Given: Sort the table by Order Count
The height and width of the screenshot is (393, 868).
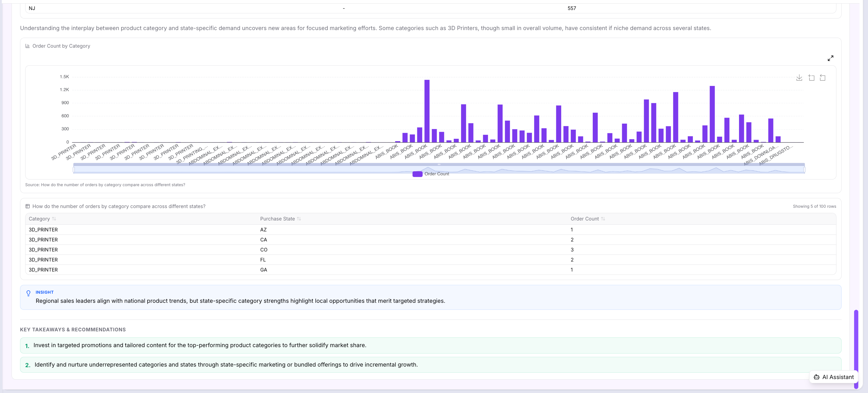Looking at the screenshot, I should click(x=603, y=219).
